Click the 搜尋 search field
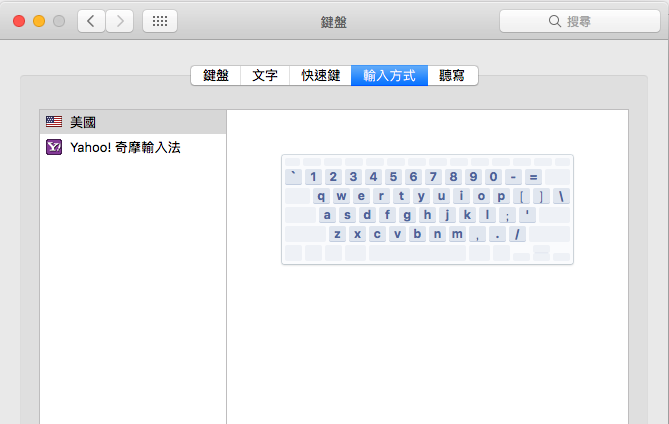 coord(580,21)
